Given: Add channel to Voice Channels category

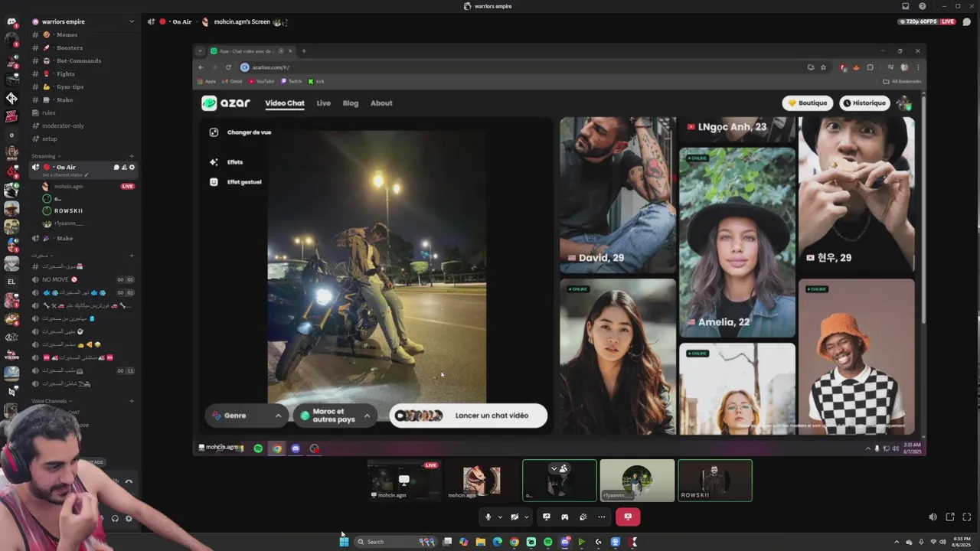Looking at the screenshot, I should 132,401.
